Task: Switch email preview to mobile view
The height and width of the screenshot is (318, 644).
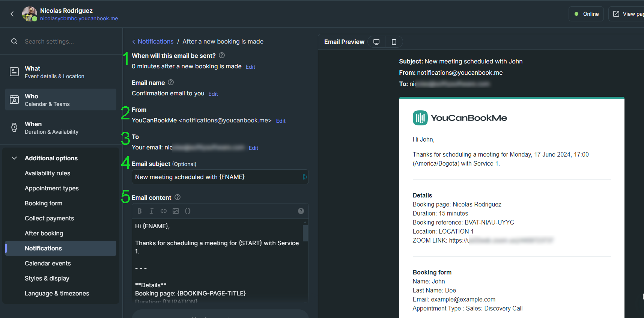Action: 394,42
